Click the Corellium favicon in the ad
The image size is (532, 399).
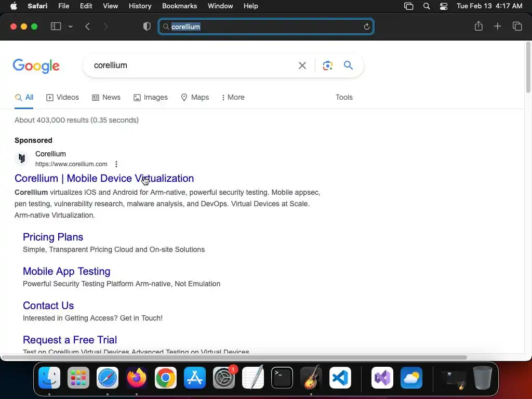point(22,158)
